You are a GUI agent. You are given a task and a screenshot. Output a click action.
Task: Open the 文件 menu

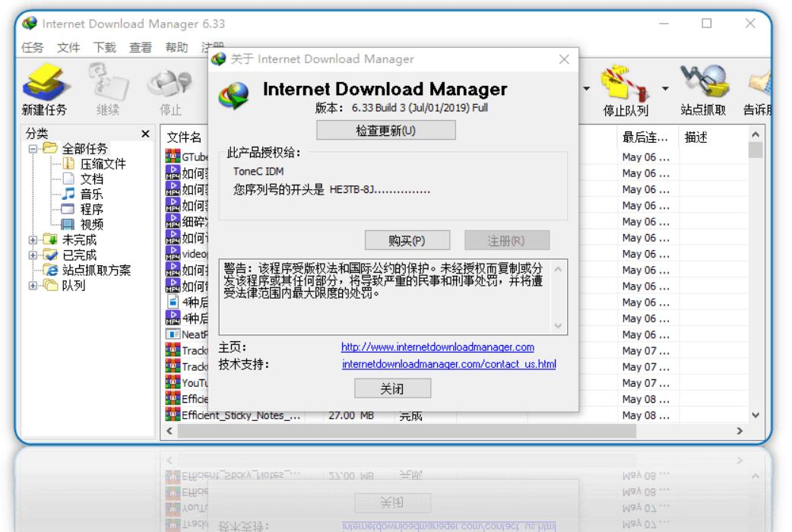(x=68, y=47)
